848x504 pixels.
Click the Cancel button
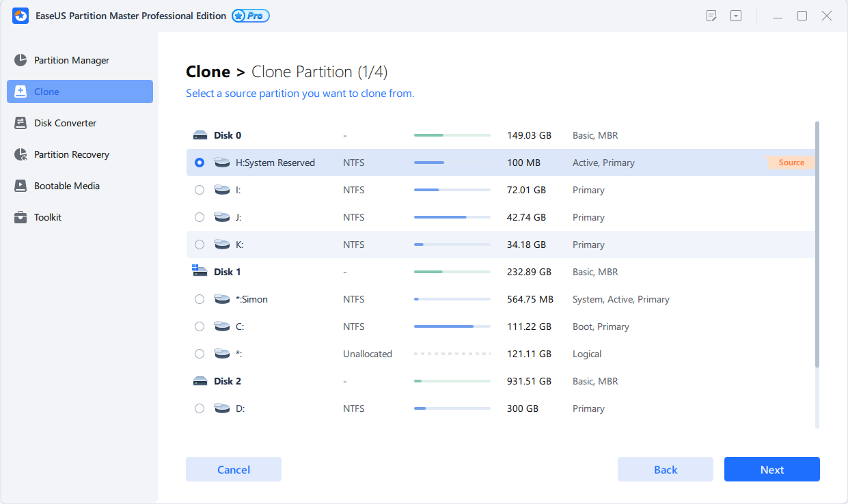(x=234, y=469)
